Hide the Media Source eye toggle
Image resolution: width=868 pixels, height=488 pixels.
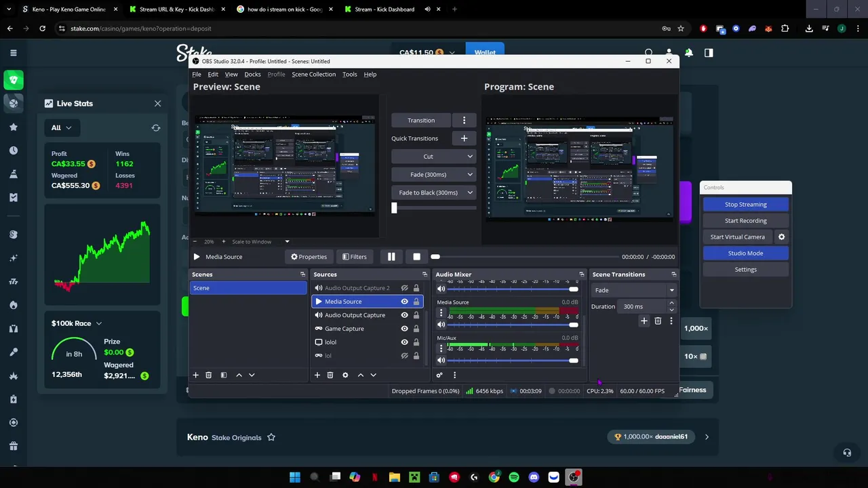coord(405,302)
